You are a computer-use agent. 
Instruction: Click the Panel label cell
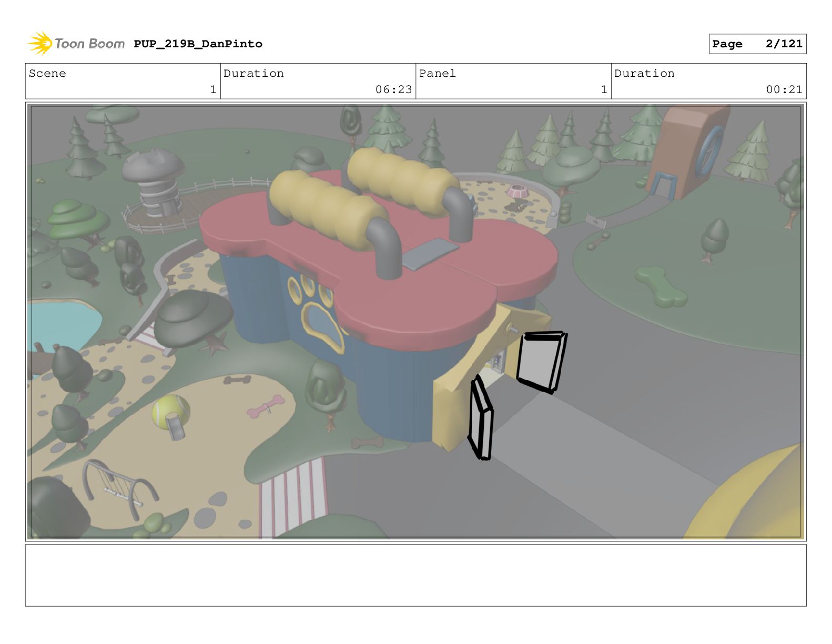coord(513,81)
